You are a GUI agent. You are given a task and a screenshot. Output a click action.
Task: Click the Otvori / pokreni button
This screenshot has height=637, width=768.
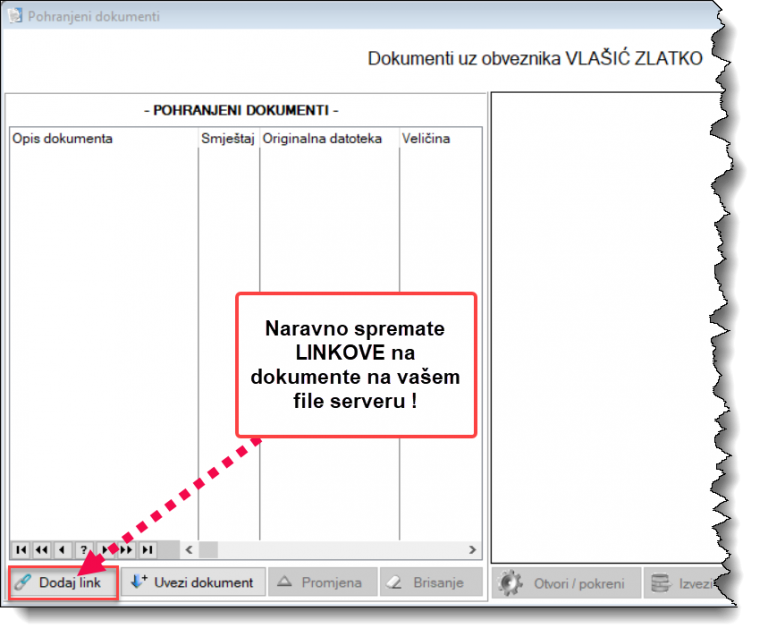click(x=566, y=583)
